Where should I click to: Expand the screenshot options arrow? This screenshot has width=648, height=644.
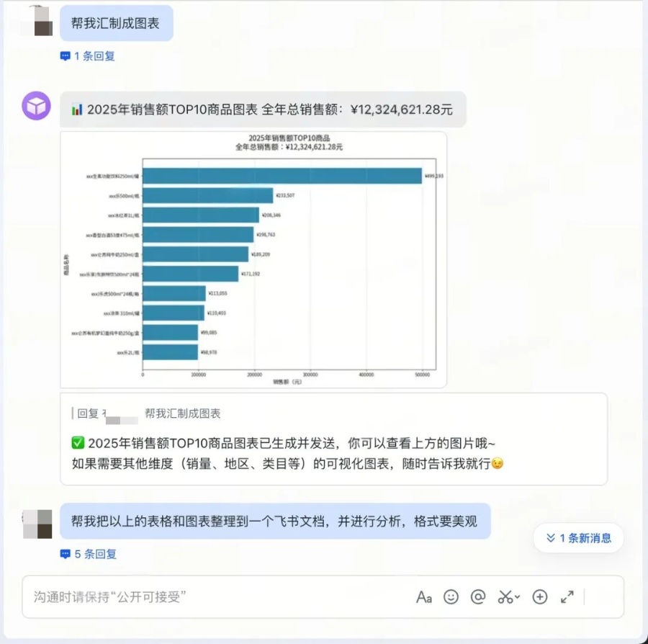click(518, 597)
